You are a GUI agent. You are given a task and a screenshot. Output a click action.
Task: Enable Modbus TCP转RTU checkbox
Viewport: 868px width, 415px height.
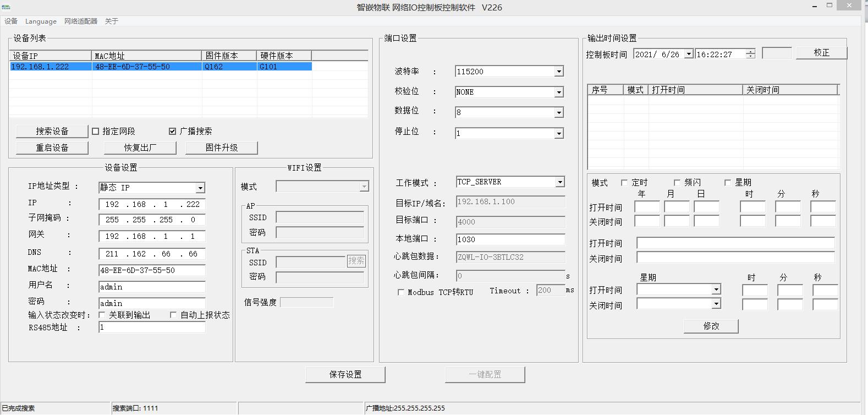pyautogui.click(x=401, y=292)
